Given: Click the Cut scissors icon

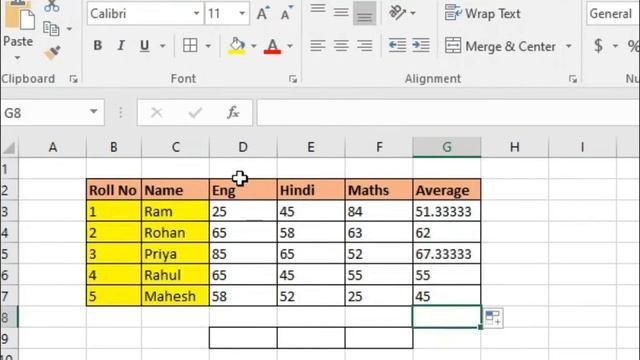Looking at the screenshot, I should pyautogui.click(x=52, y=6).
